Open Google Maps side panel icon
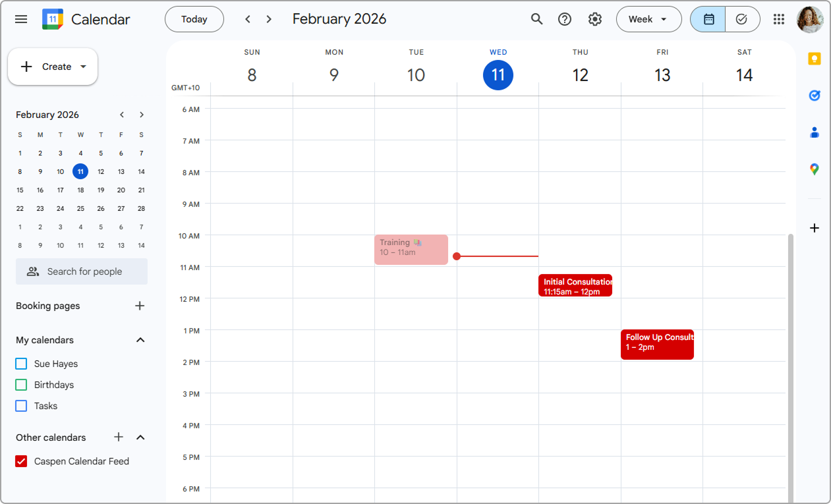 point(815,169)
